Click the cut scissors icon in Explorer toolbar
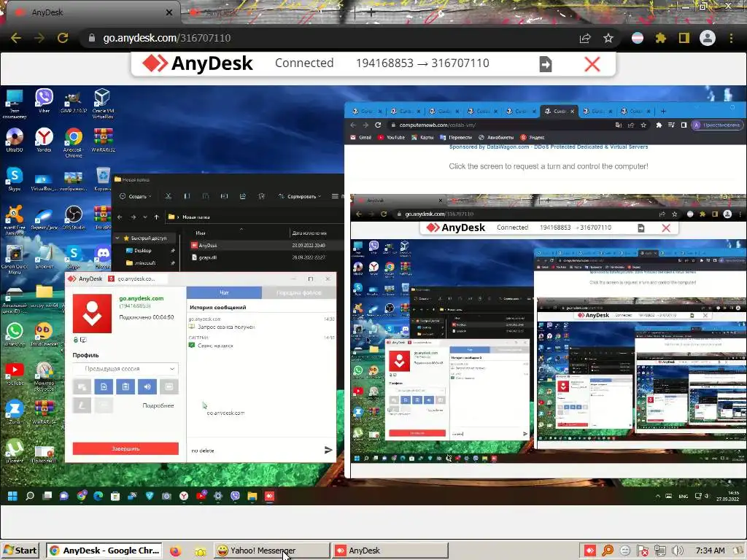 169,196
